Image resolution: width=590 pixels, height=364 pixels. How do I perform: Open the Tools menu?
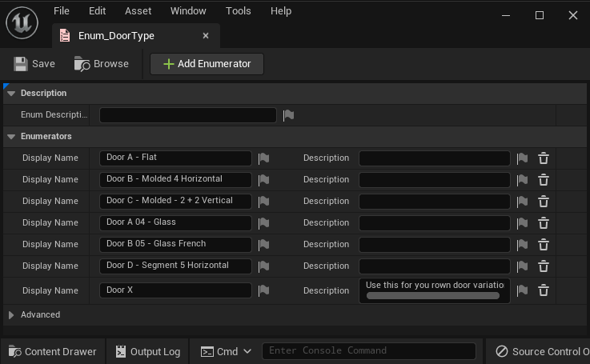tap(239, 11)
